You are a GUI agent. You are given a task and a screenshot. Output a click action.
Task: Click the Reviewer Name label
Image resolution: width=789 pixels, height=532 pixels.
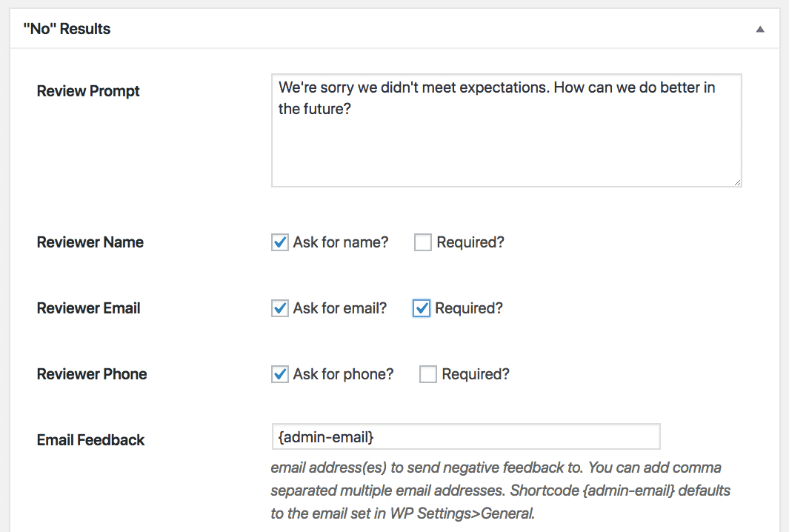click(90, 242)
